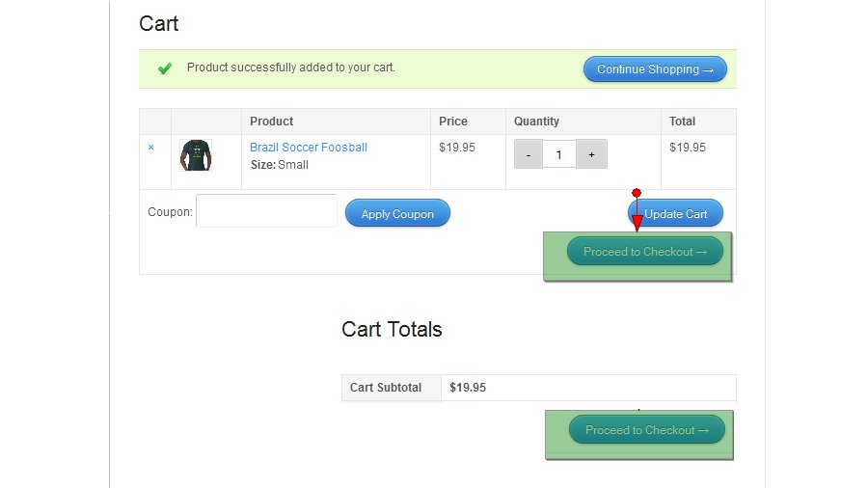Screen dimensions: 868x488
Task: Select the Quantity column header
Action: 536,122
